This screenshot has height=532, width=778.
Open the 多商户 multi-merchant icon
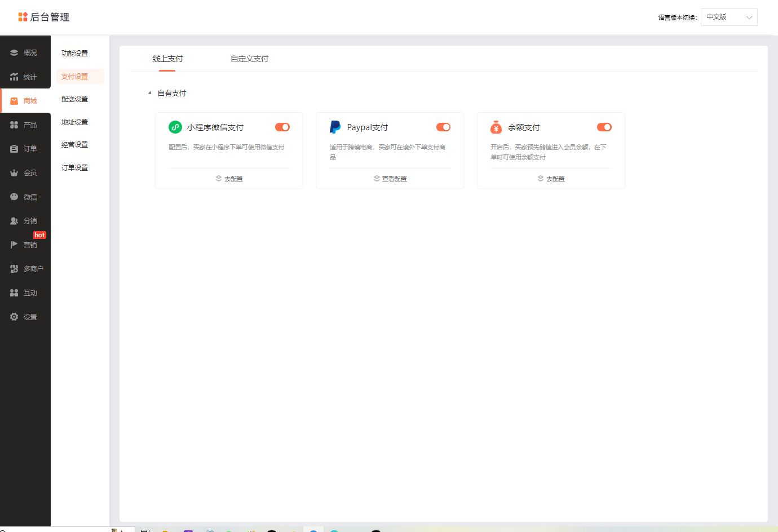tap(14, 269)
